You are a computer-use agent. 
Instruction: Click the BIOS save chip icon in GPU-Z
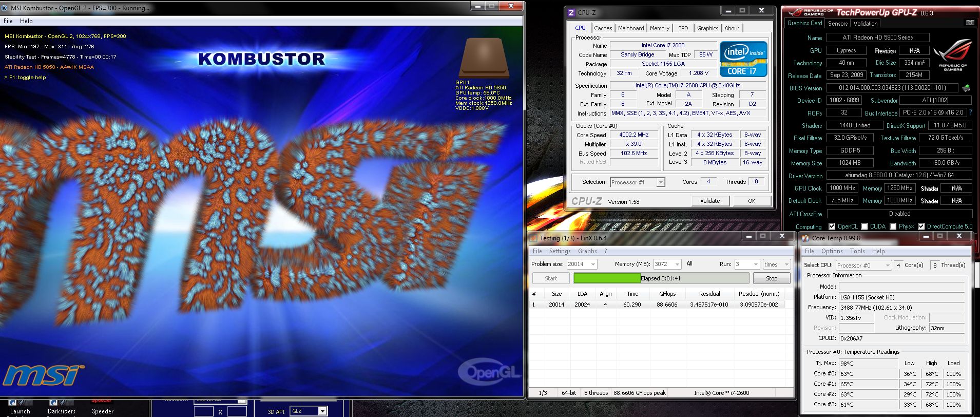966,88
